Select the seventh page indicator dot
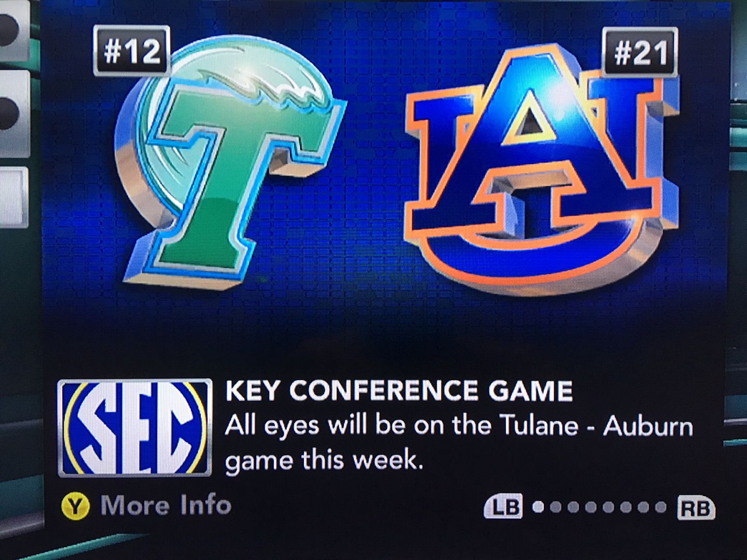Viewport: 747px width, 560px height. [x=643, y=507]
